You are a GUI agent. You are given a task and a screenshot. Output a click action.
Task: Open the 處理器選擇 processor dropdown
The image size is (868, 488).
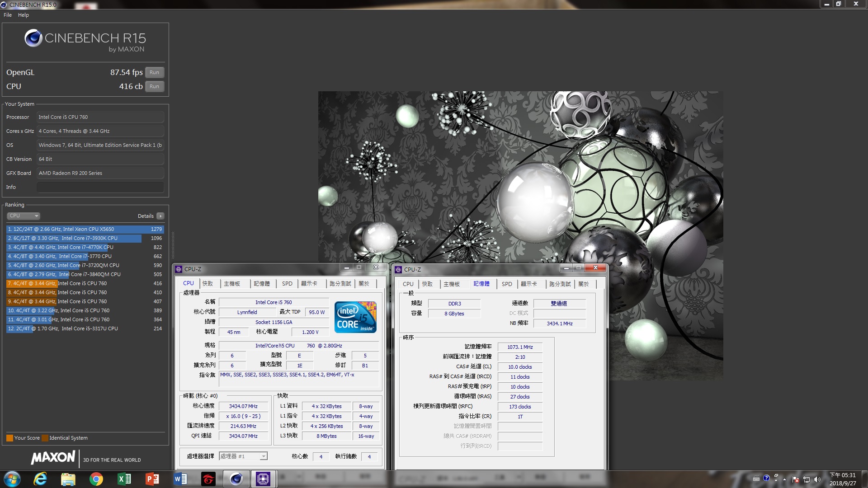click(x=243, y=456)
